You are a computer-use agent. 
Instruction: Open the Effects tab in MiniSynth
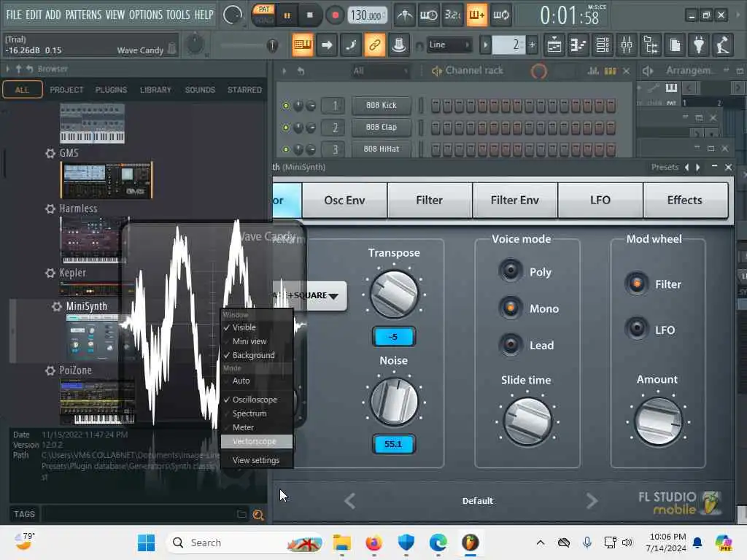(x=684, y=200)
